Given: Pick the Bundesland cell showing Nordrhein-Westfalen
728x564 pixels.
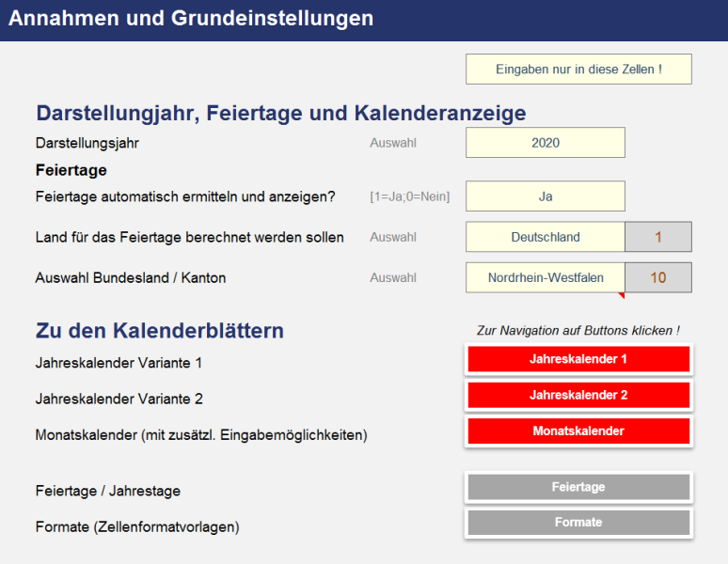Looking at the screenshot, I should point(546,277).
